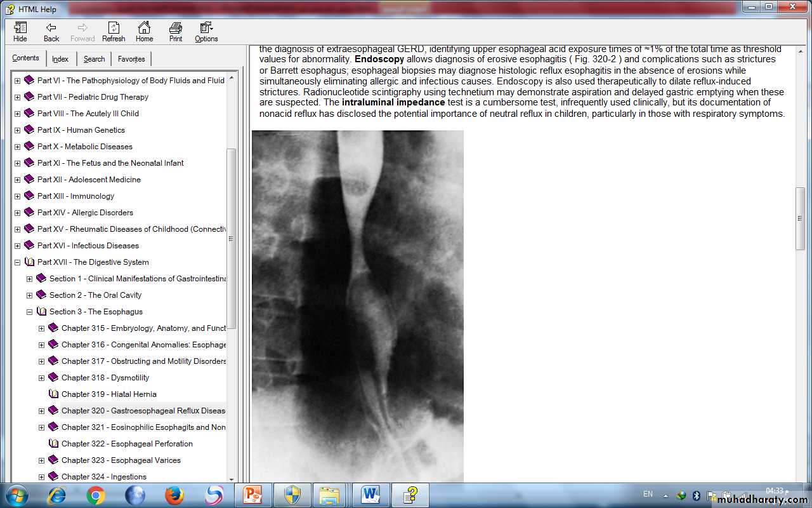Refresh the help page
The height and width of the screenshot is (508, 812).
(114, 32)
